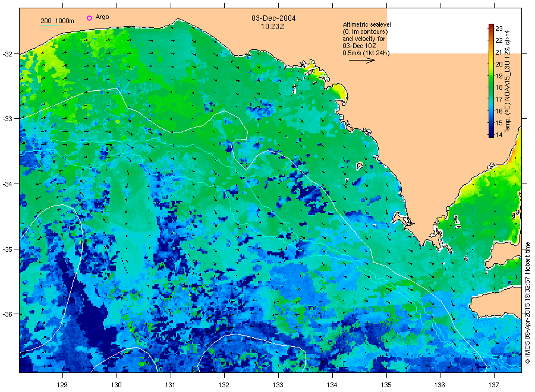Click the date text '03-Dec-2004'
The height and width of the screenshot is (392, 535).
pos(273,18)
